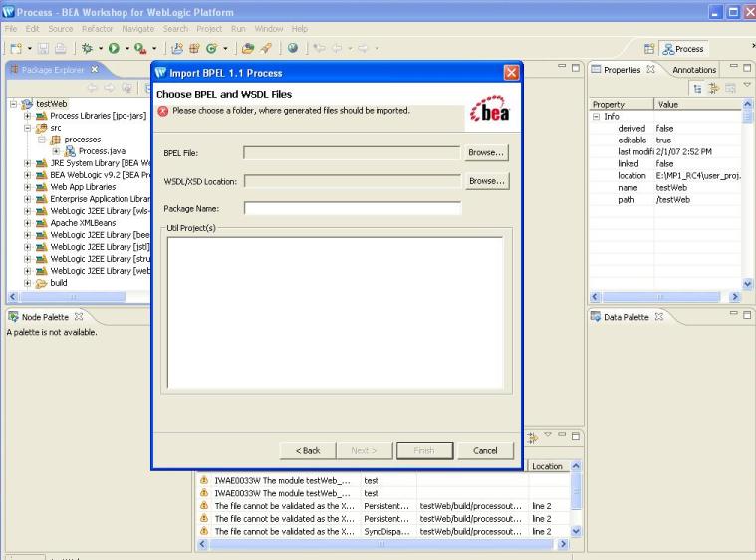Click the red error icon in dialog
756x560 pixels.
(163, 111)
